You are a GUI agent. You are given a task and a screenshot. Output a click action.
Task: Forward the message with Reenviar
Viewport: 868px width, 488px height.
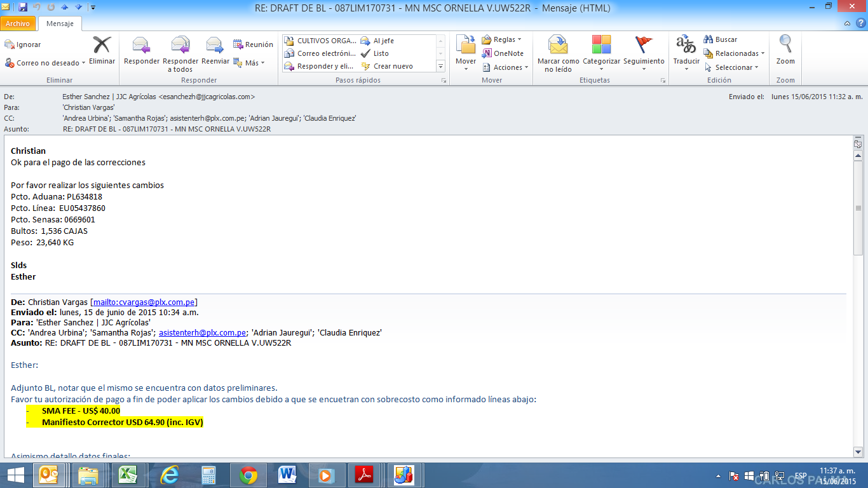215,46
